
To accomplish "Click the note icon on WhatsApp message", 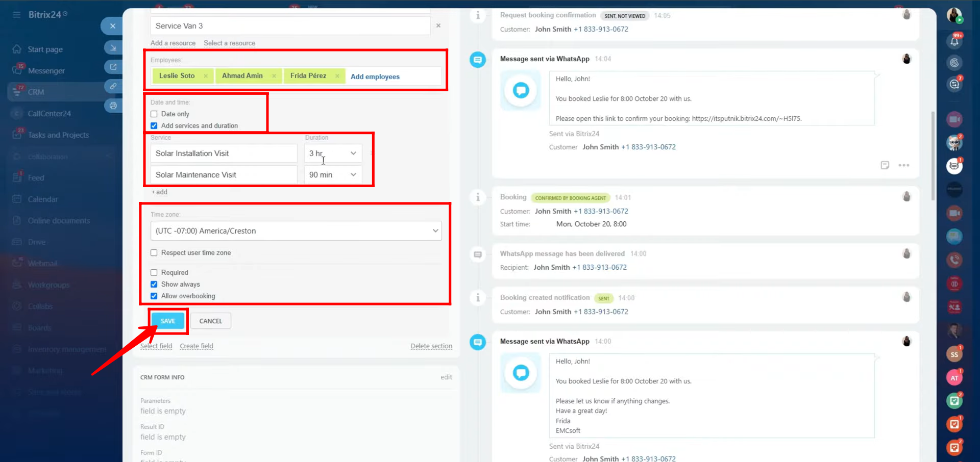I will pyautogui.click(x=885, y=165).
